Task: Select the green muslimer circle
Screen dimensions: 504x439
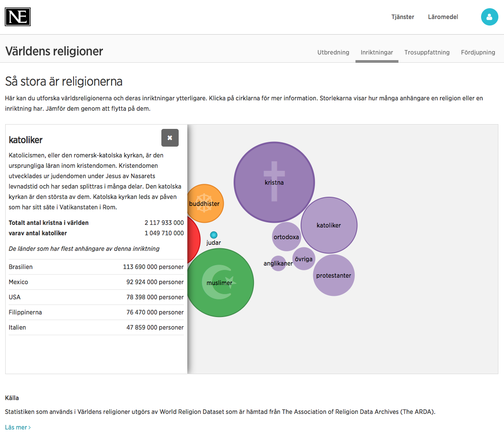Action: [219, 282]
